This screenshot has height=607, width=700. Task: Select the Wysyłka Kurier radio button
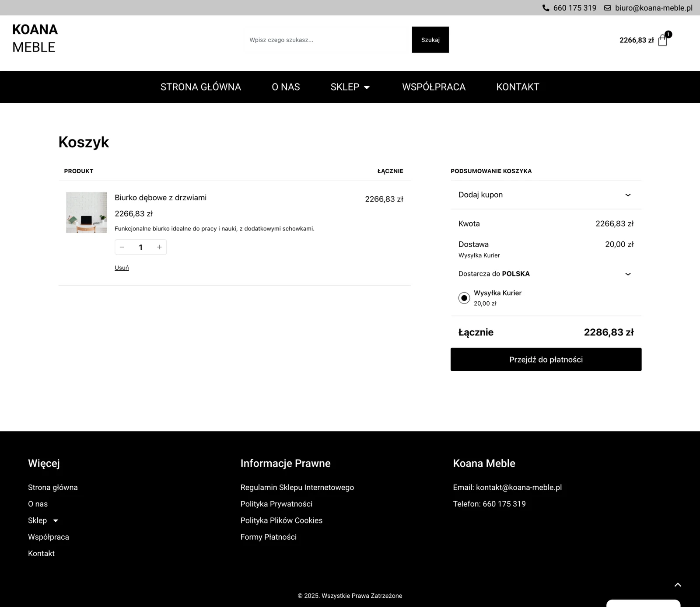point(464,298)
